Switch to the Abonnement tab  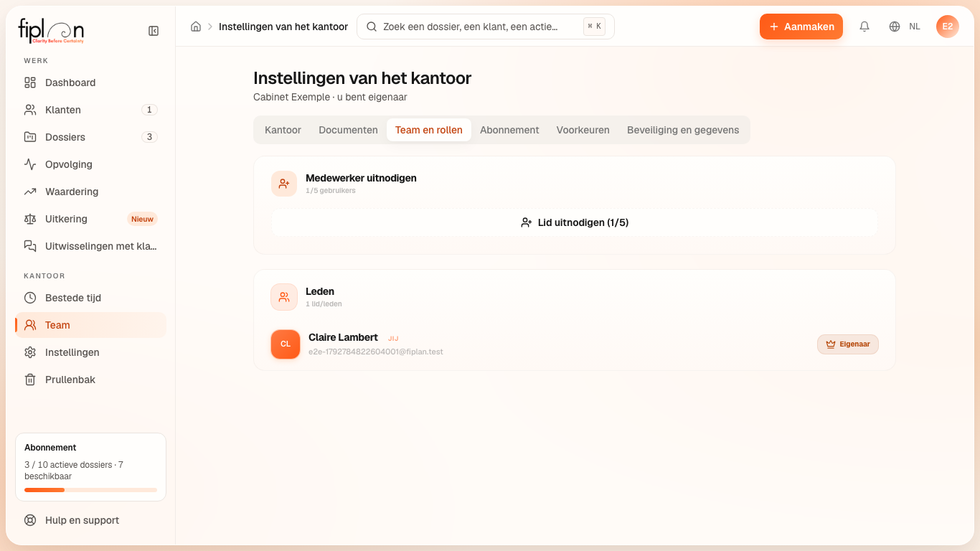[x=509, y=130]
